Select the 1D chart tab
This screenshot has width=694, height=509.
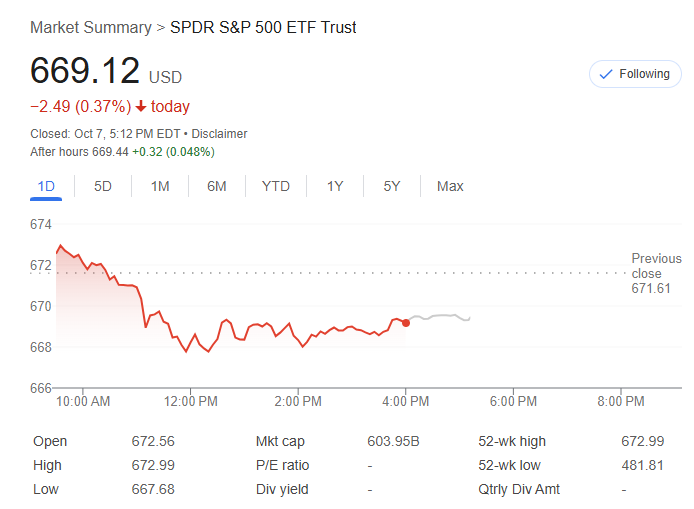46,186
